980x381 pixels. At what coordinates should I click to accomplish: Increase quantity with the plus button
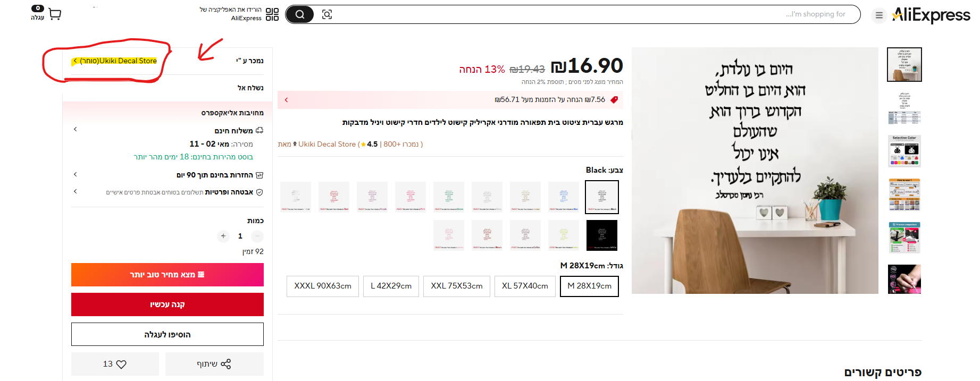tap(223, 236)
